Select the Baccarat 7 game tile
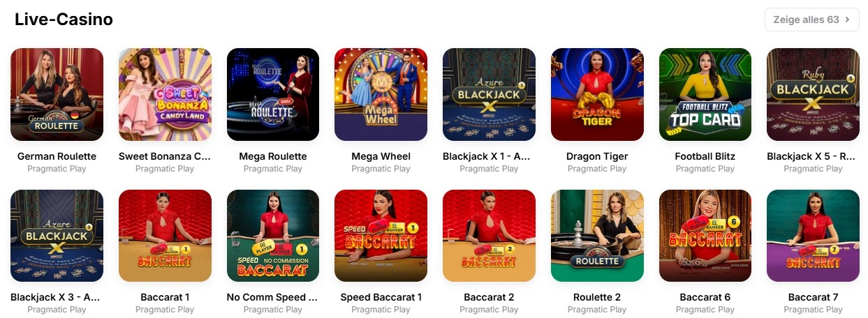The height and width of the screenshot is (318, 868). point(813,236)
